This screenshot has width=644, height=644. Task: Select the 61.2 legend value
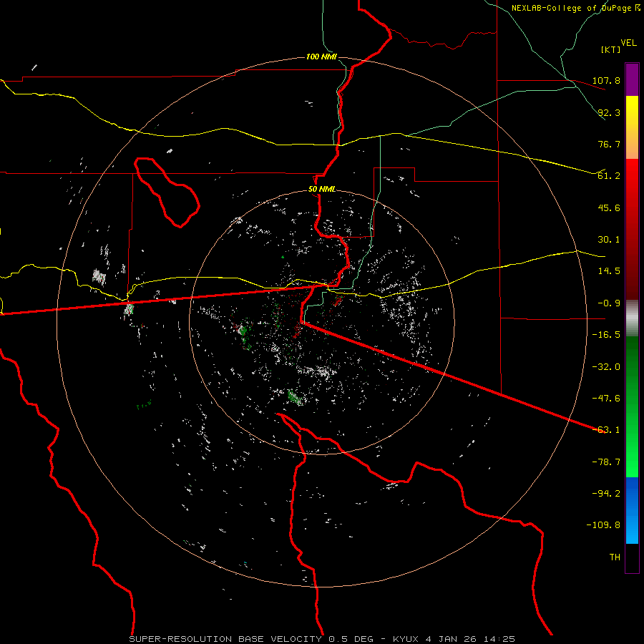(609, 176)
